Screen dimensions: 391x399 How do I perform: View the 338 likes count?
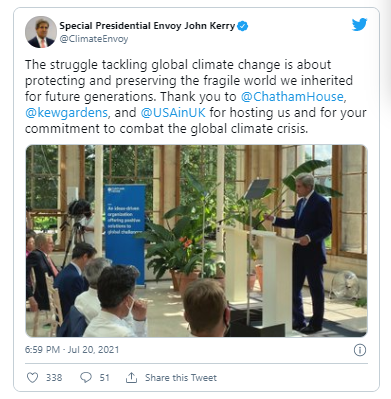tap(54, 378)
